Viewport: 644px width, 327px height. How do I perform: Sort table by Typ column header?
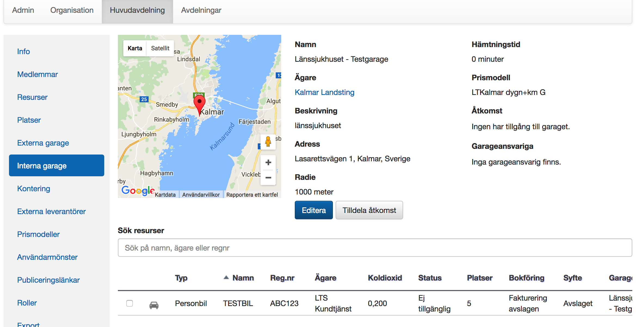181,278
